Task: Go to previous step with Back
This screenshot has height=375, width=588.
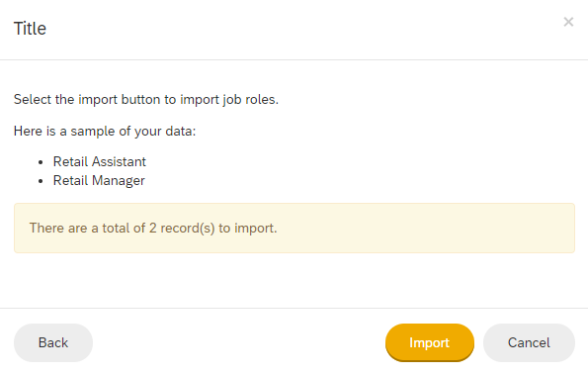Action: click(53, 342)
